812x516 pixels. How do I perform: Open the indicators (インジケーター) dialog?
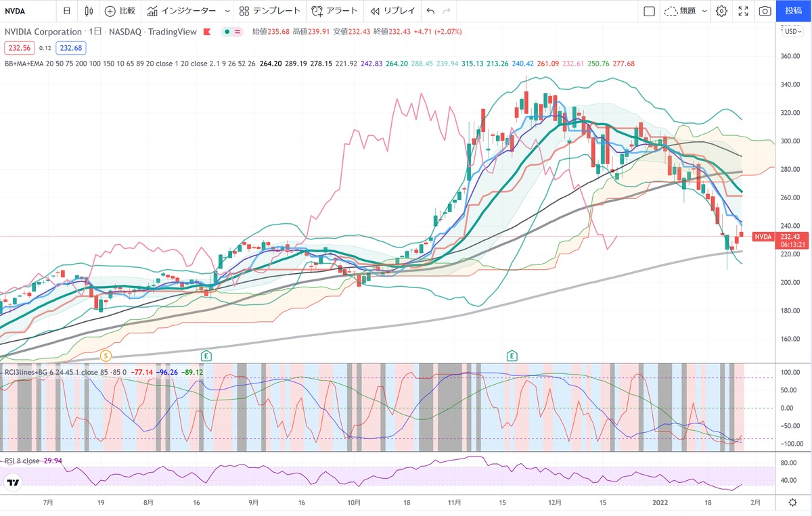pos(182,11)
